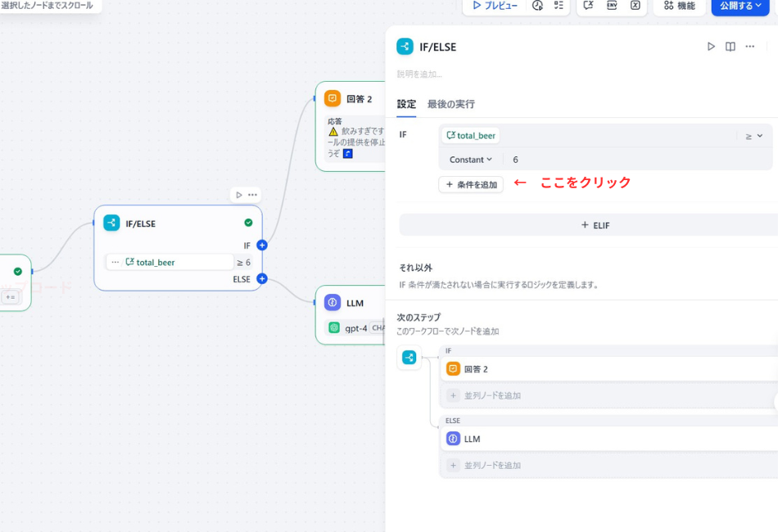Add a node on the IF branch plus toggle
Viewport: 778px width, 532px height.
[261, 244]
